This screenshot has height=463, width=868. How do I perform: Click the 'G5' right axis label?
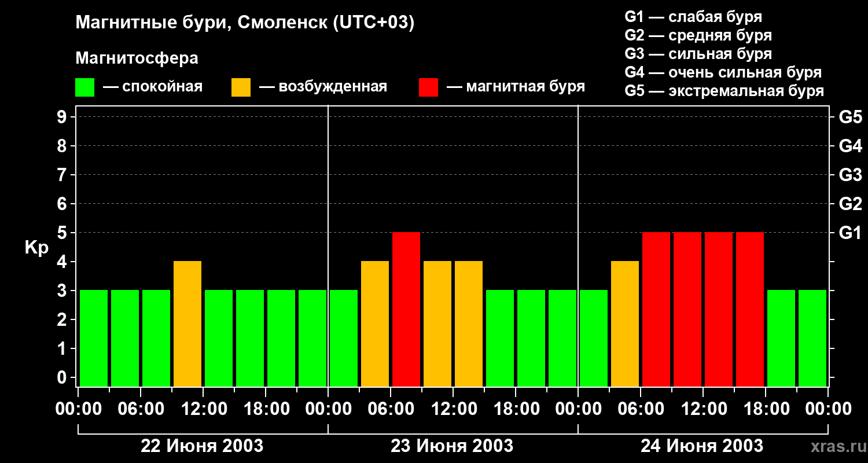(x=851, y=117)
